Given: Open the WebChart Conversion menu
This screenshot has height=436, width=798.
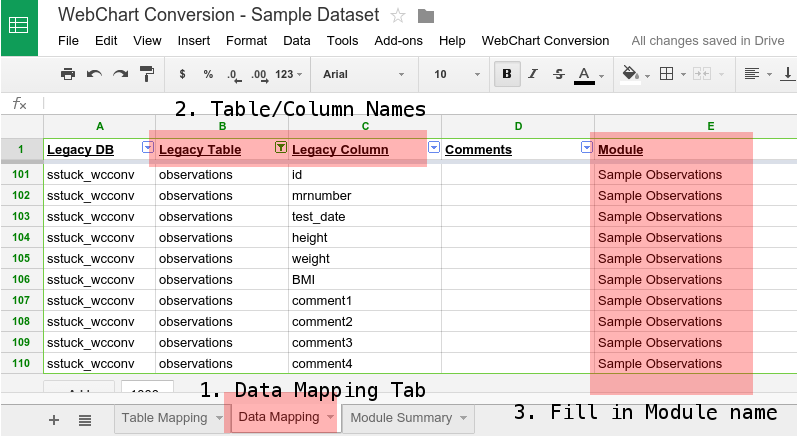Looking at the screenshot, I should click(x=545, y=41).
